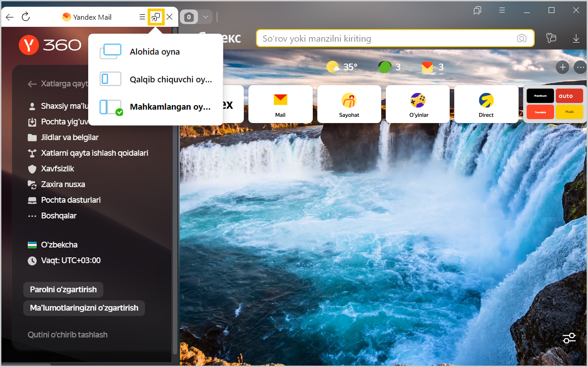Select the Alohida oyna window mode
Screen dimensions: 588x367
coord(155,51)
